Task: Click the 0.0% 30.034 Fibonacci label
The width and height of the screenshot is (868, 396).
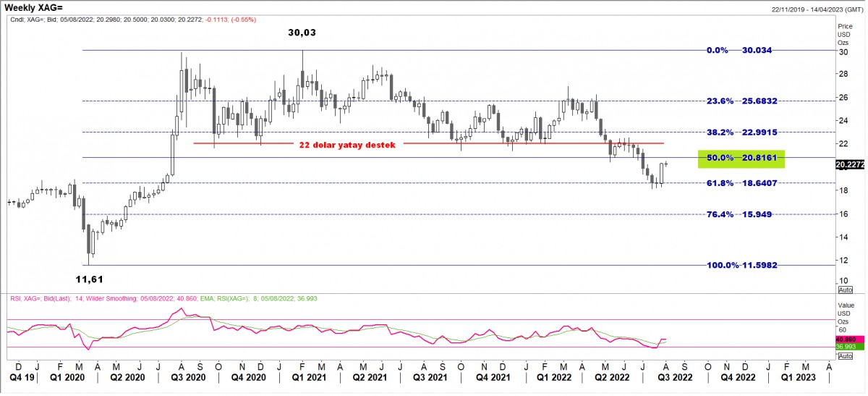Action: [742, 51]
